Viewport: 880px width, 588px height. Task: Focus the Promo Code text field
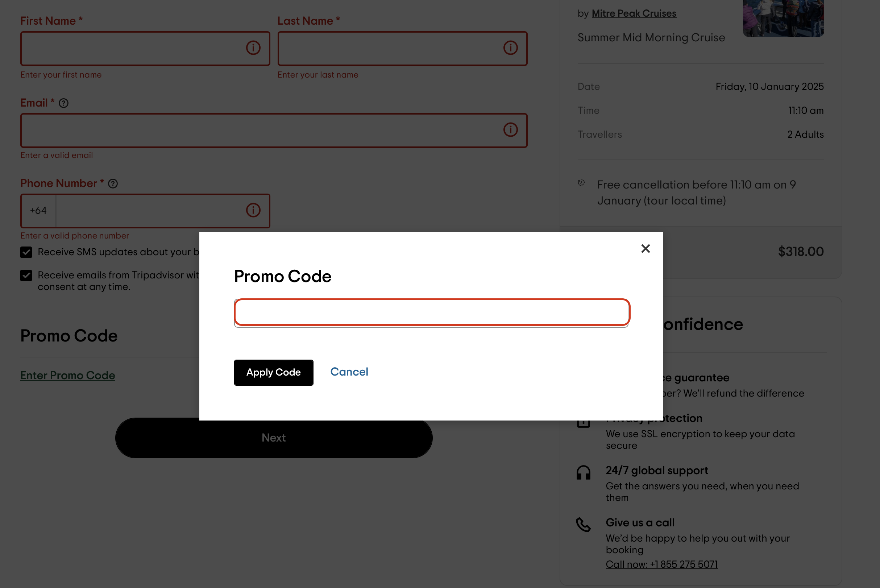coord(432,312)
